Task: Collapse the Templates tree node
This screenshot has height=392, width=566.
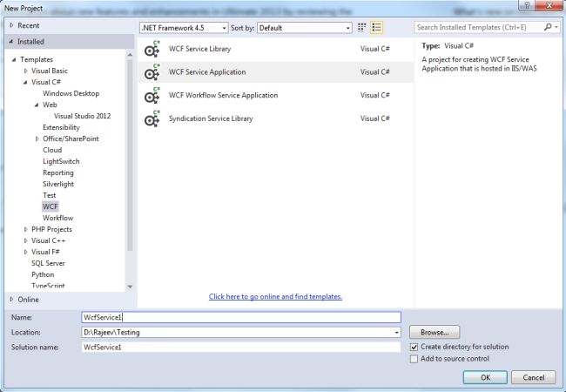Action: (x=14, y=59)
